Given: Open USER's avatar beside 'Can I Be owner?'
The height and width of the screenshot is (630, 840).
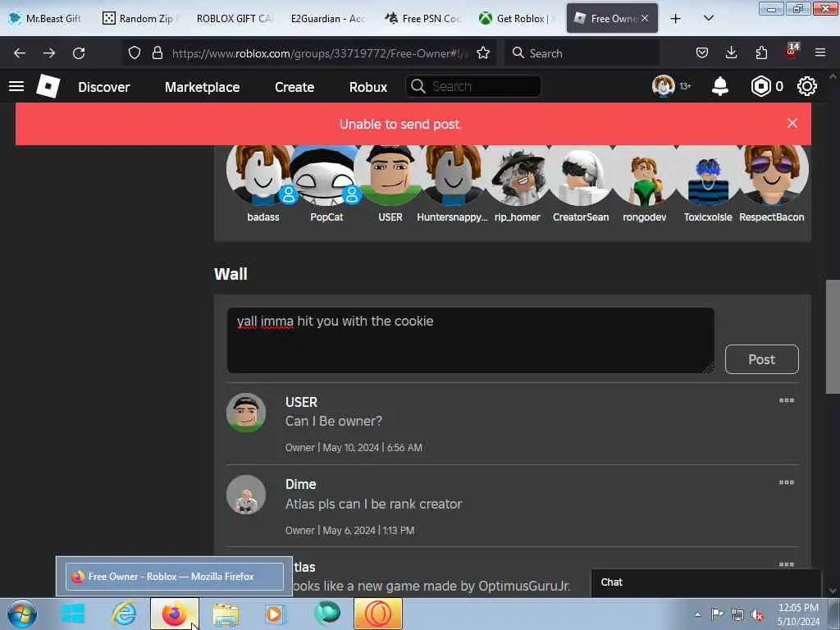Looking at the screenshot, I should tap(246, 413).
